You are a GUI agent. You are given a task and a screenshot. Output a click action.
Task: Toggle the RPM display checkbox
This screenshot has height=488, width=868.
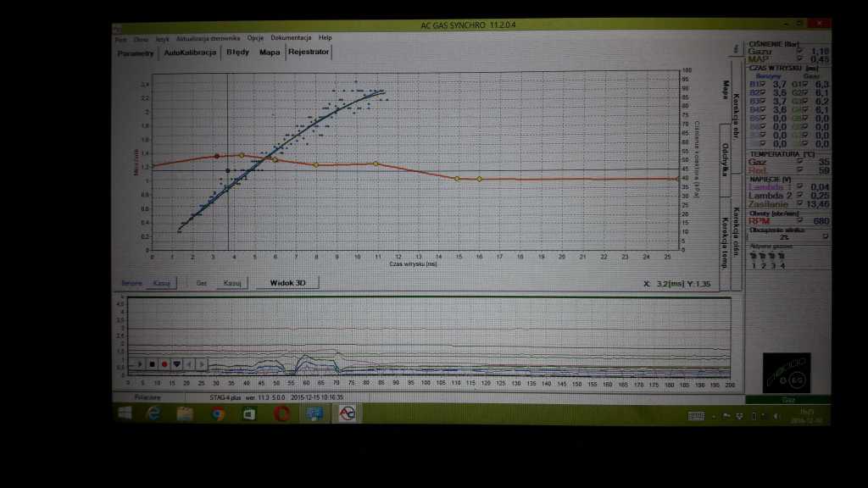tap(799, 220)
